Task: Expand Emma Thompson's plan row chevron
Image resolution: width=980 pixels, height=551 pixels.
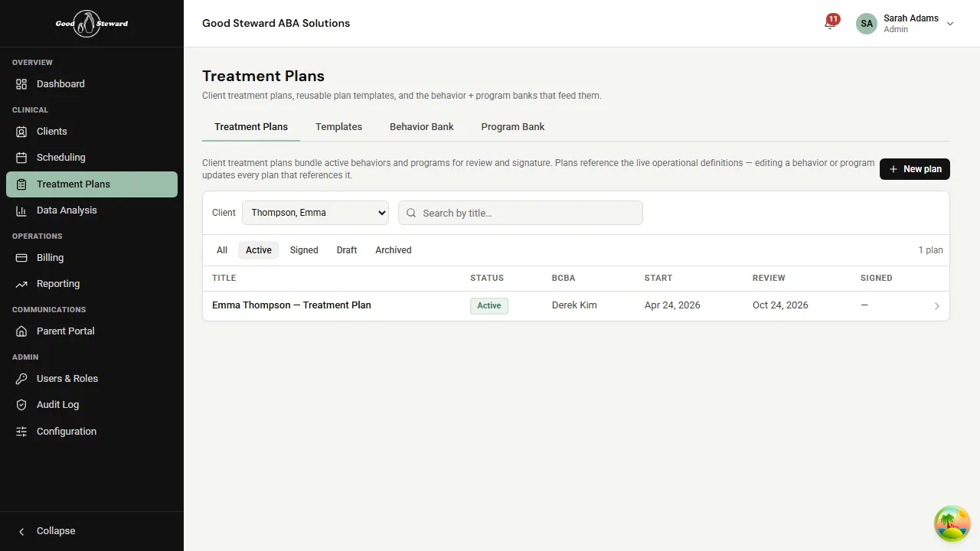Action: point(936,305)
